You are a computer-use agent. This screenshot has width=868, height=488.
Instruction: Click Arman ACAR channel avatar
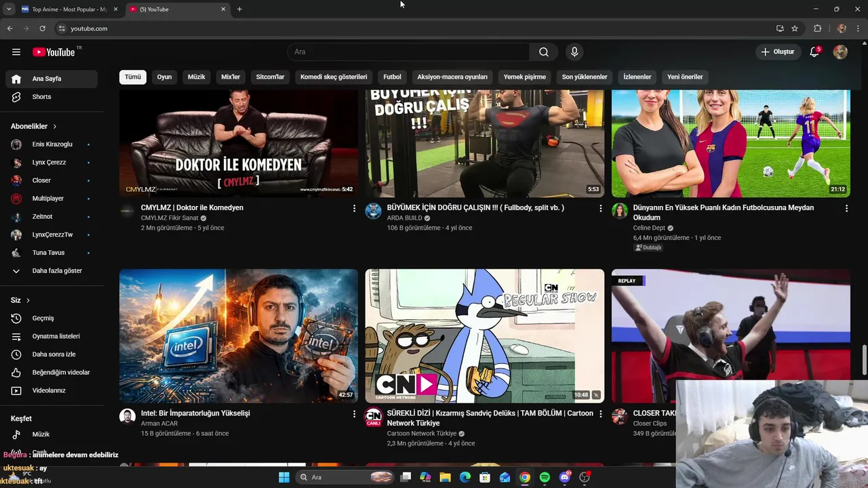pyautogui.click(x=127, y=416)
